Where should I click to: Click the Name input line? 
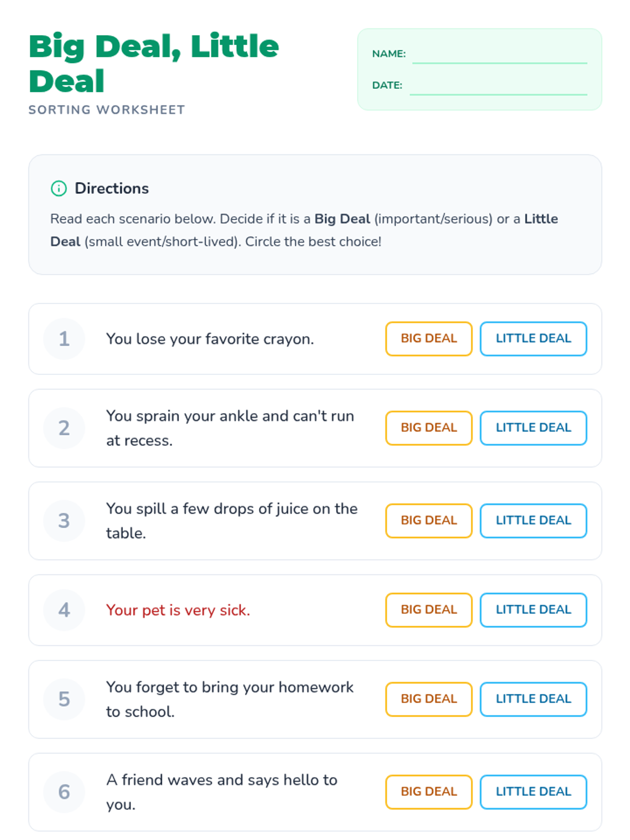(499, 55)
